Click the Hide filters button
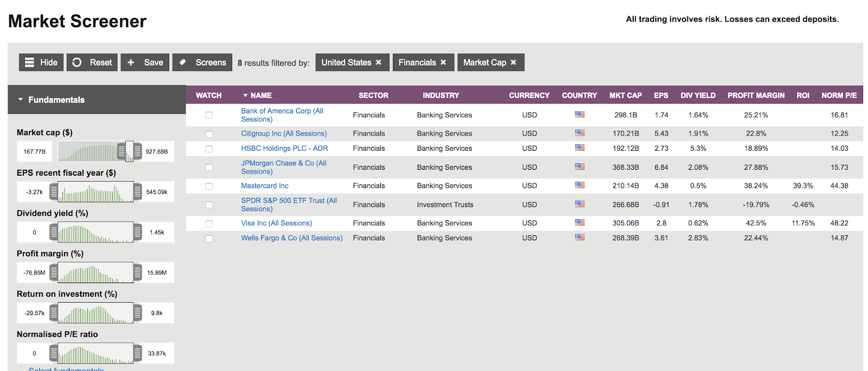Viewport: 868px width, 371px height. click(41, 62)
